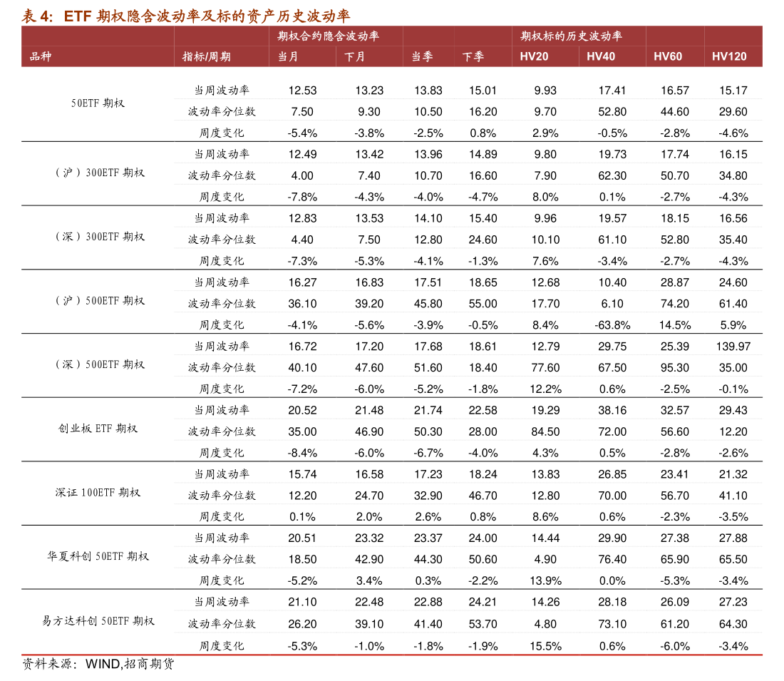Select the '当月' column header

click(288, 56)
